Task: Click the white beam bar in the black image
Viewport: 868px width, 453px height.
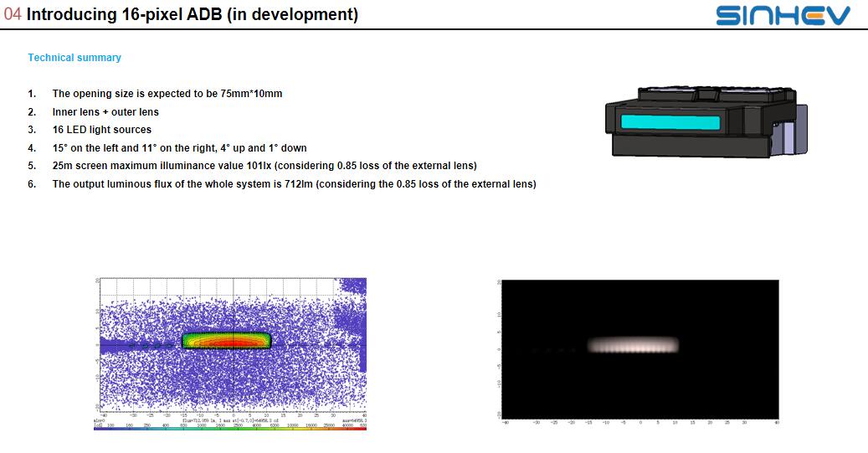Action: coord(632,345)
